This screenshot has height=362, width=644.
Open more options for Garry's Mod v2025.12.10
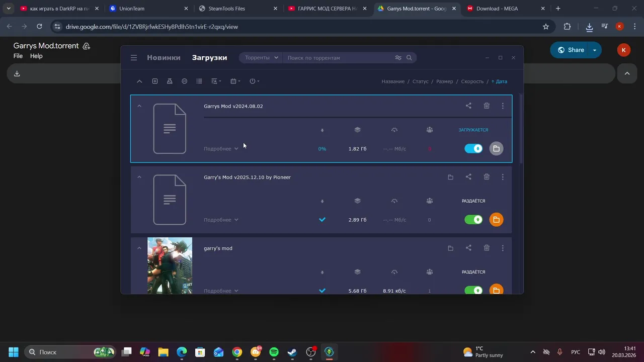(503, 177)
